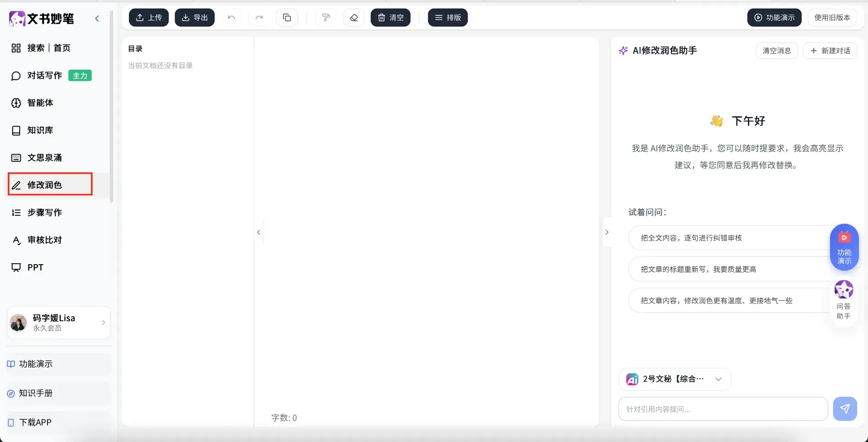This screenshot has width=868, height=442.
Task: Open 对话写作 in sidebar
Action: pos(44,76)
